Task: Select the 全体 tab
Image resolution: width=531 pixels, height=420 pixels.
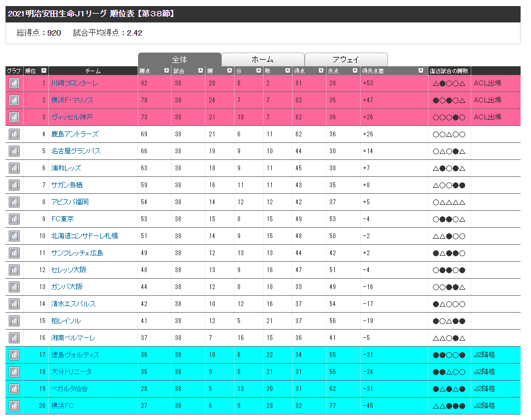Action: point(179,60)
